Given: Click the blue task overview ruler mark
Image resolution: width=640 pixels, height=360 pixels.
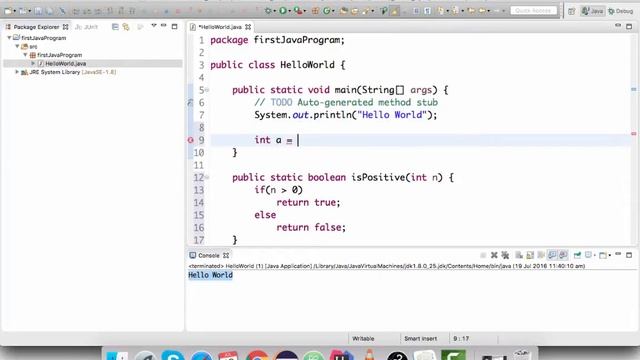Looking at the screenshot, I should point(633,89).
